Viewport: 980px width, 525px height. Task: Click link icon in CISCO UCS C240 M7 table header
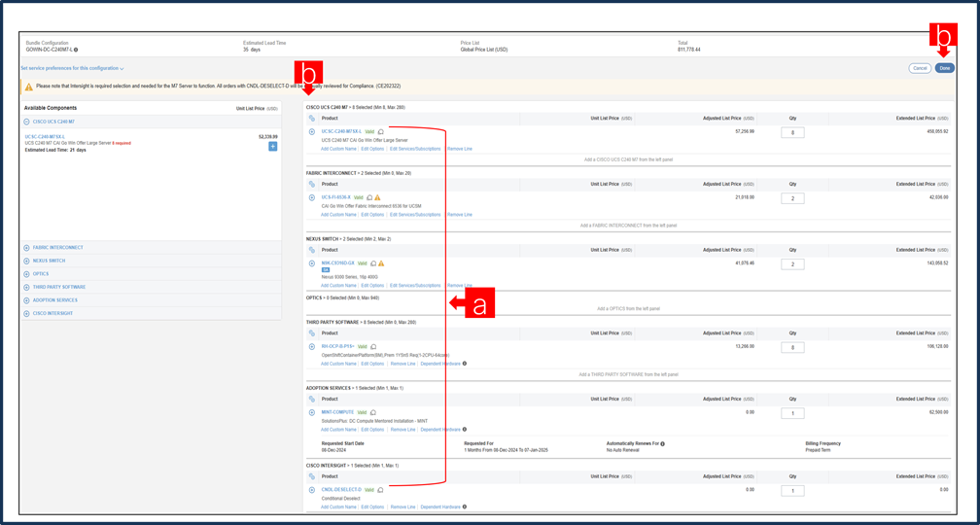pos(312,119)
